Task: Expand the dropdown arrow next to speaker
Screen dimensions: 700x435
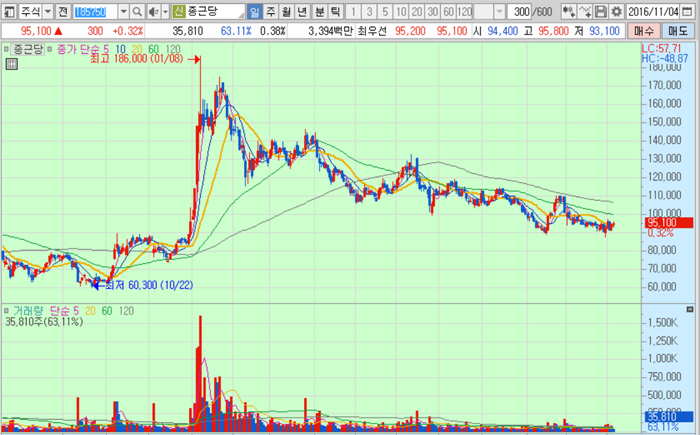Action: (164, 12)
